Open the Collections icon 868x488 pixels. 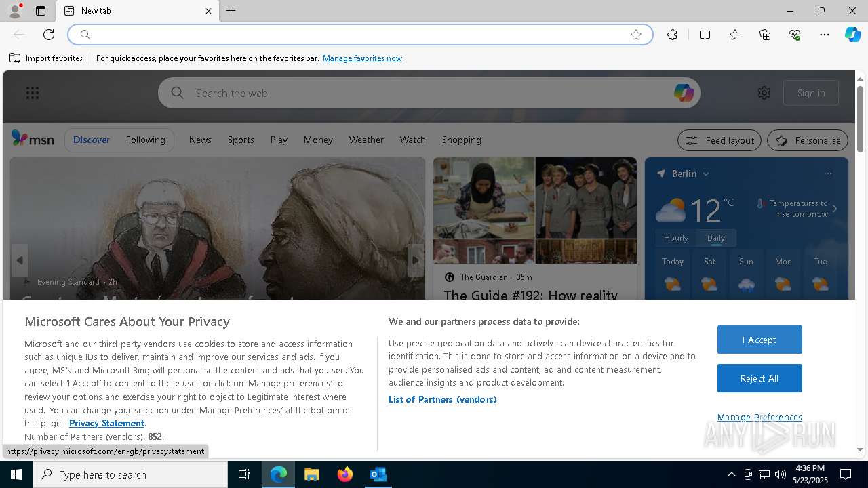(x=765, y=35)
